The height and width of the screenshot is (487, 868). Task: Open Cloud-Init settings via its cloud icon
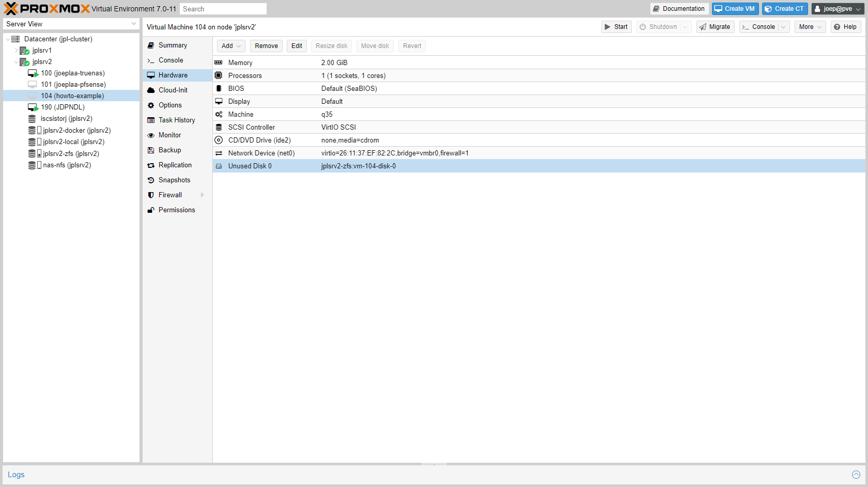(151, 90)
